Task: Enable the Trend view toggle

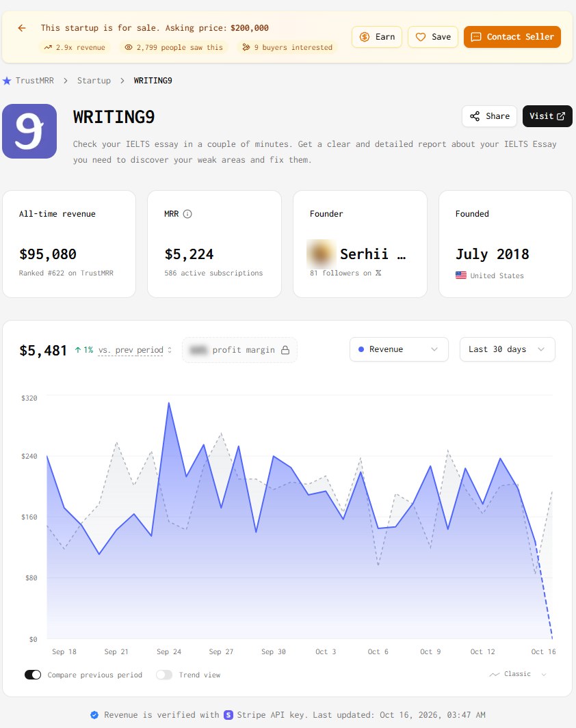Action: (164, 675)
